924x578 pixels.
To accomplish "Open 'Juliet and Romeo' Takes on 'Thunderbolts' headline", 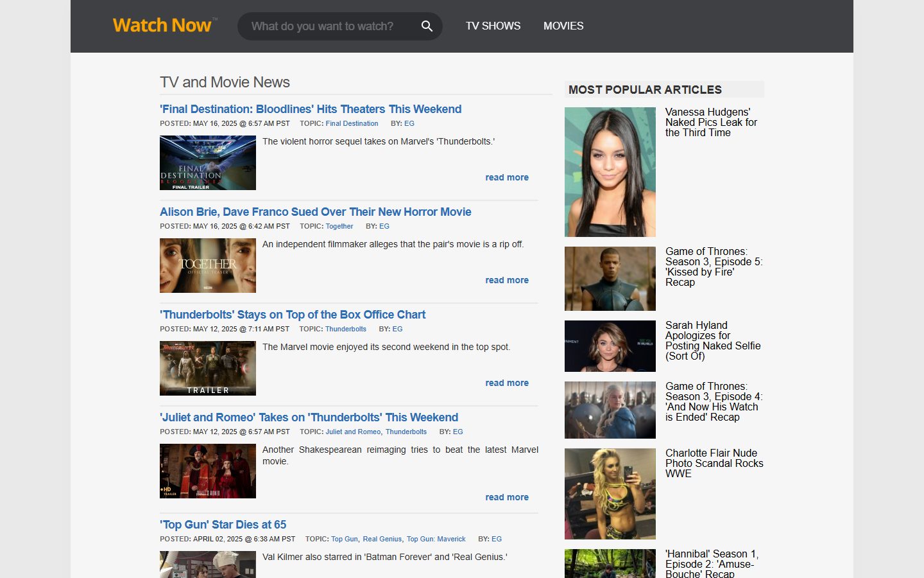I will (309, 417).
